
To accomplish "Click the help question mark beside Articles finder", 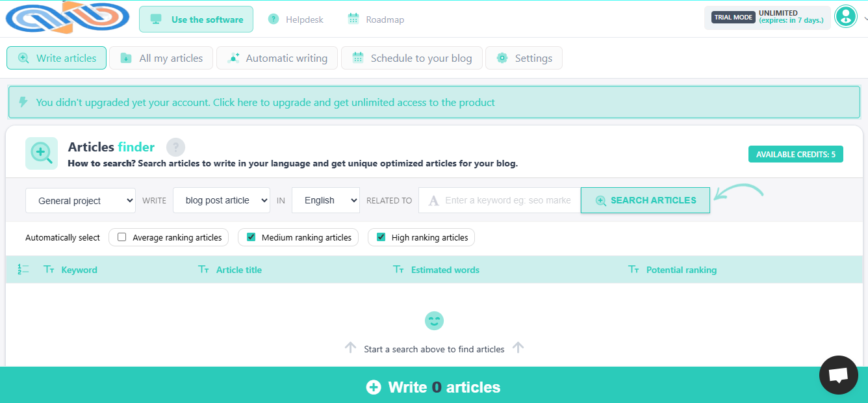I will (x=175, y=148).
